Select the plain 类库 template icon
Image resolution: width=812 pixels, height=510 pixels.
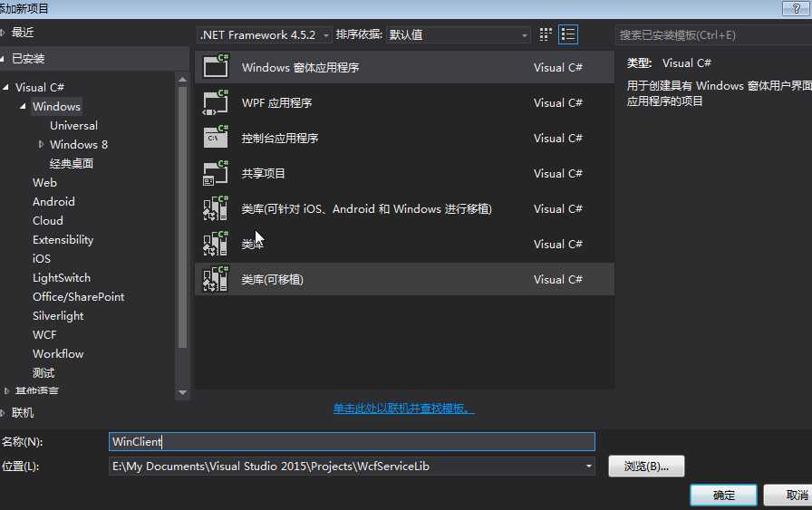[216, 244]
